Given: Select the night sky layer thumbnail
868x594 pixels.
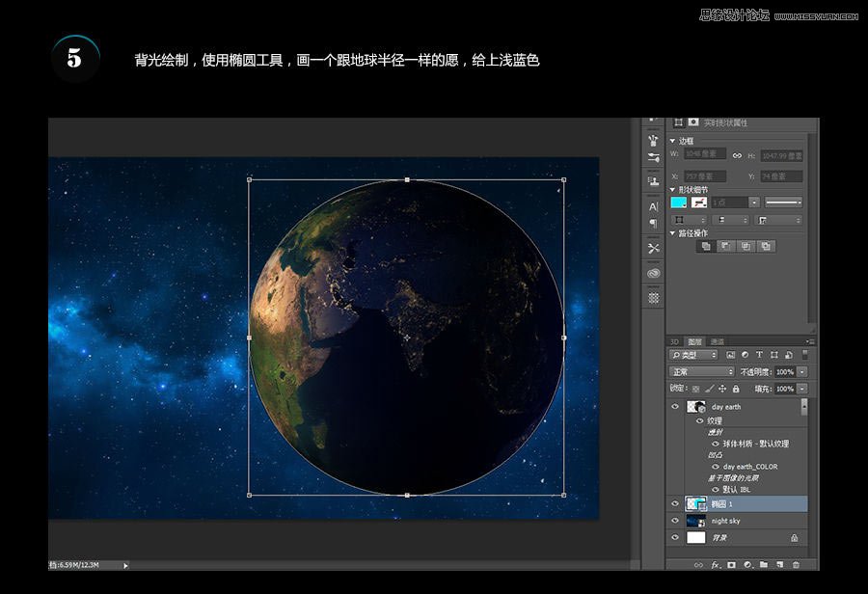Looking at the screenshot, I should (695, 521).
